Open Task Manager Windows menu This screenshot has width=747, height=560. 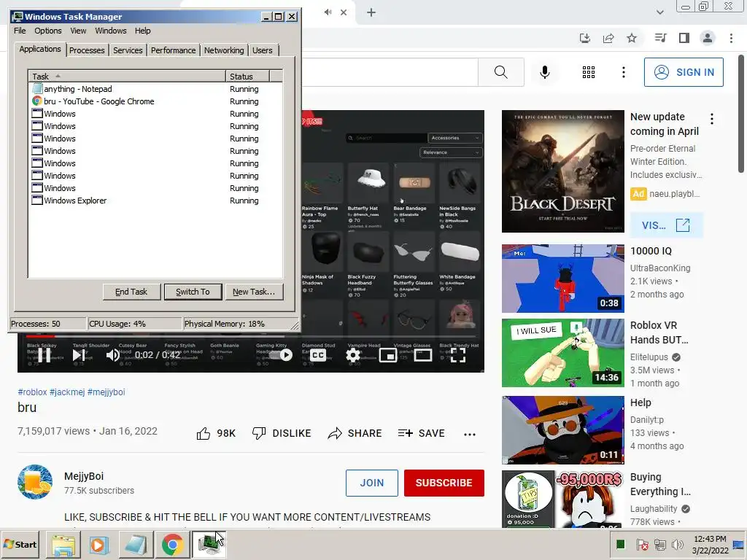point(111,31)
